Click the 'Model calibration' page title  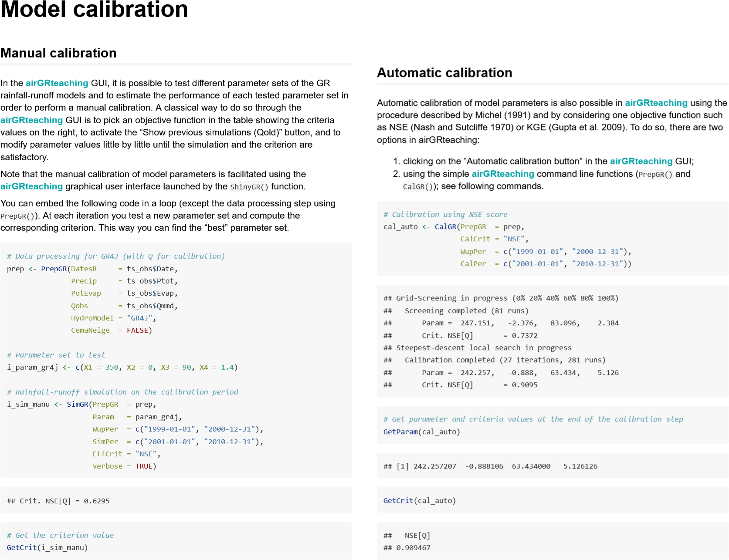94,10
